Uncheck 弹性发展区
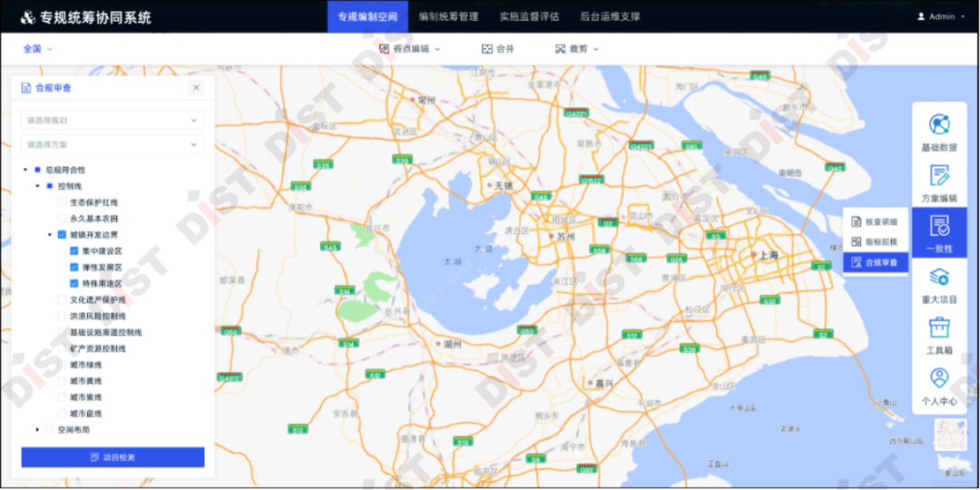980x490 pixels. (x=73, y=267)
